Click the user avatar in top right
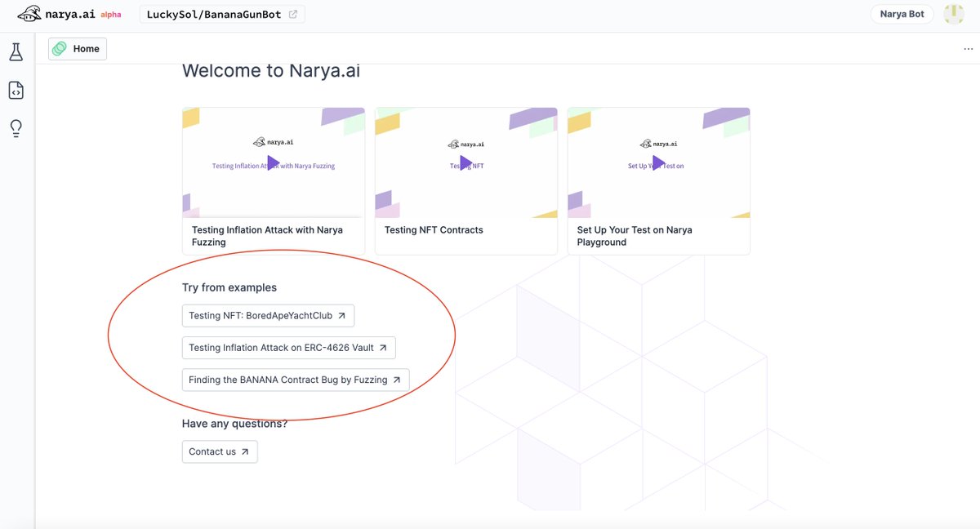Viewport: 980px width, 529px height. 953,14
